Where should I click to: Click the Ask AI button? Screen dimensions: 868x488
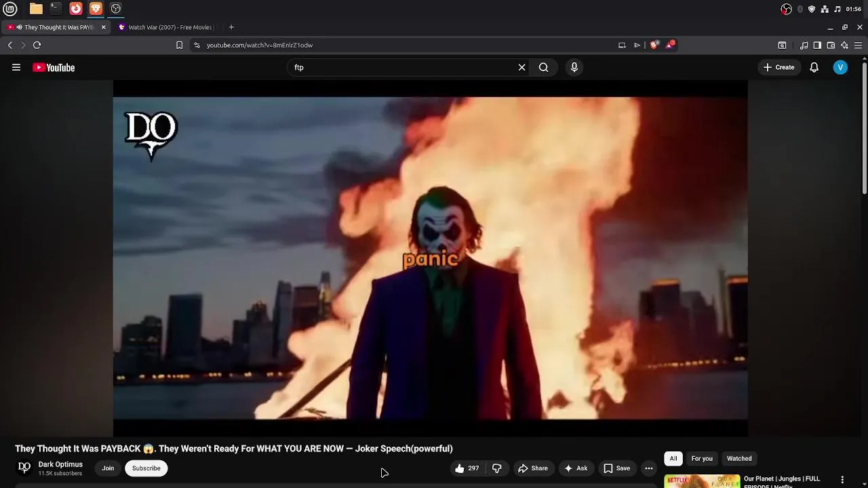(x=576, y=468)
